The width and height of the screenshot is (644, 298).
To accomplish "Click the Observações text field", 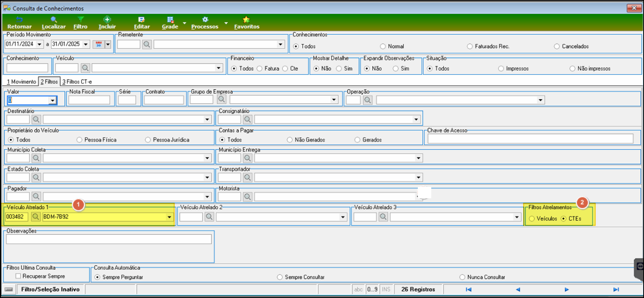I will (x=109, y=239).
